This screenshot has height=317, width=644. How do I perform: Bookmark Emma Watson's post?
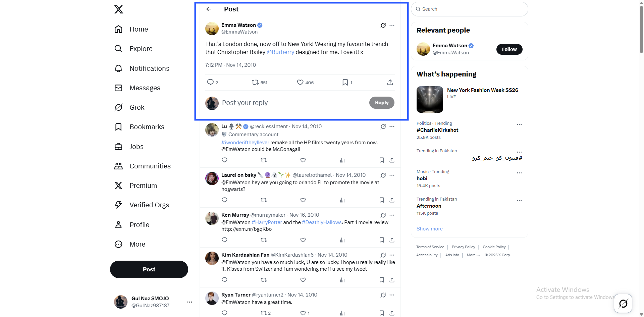pos(345,82)
